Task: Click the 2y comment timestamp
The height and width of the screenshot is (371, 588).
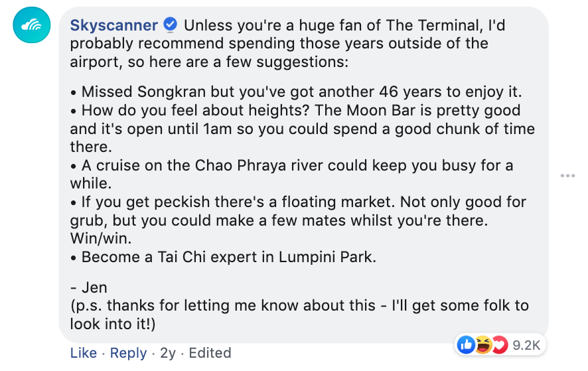Action: [167, 353]
